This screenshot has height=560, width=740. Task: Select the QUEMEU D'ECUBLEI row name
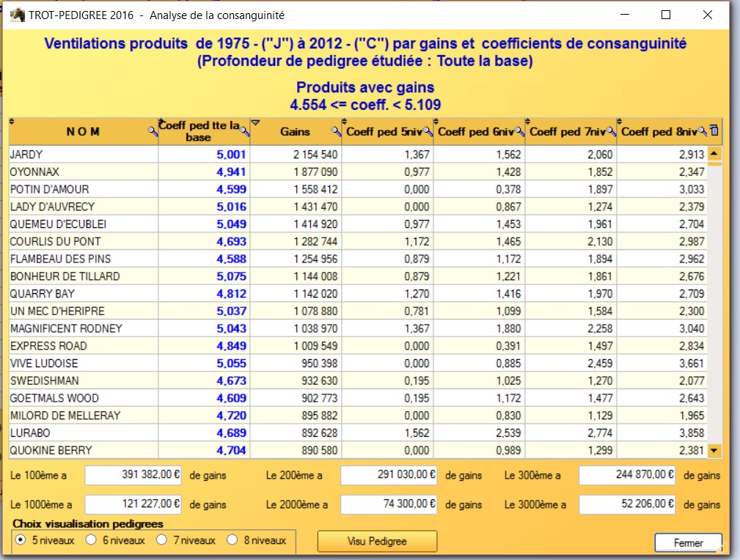pos(58,224)
